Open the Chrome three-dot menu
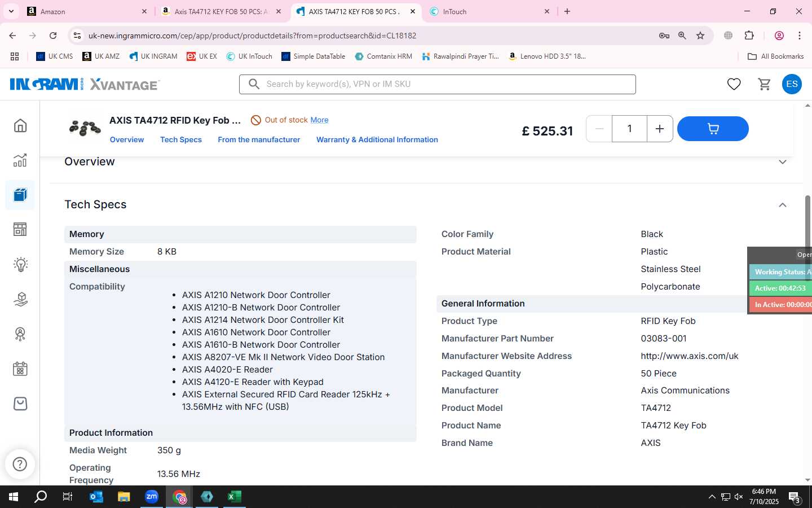This screenshot has width=812, height=508. (800, 36)
